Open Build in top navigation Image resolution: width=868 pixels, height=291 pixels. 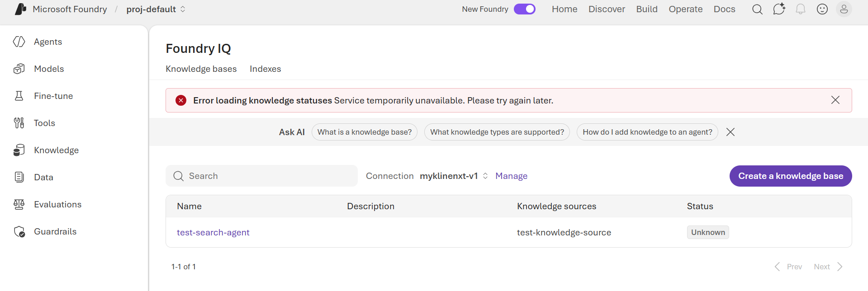click(x=647, y=9)
